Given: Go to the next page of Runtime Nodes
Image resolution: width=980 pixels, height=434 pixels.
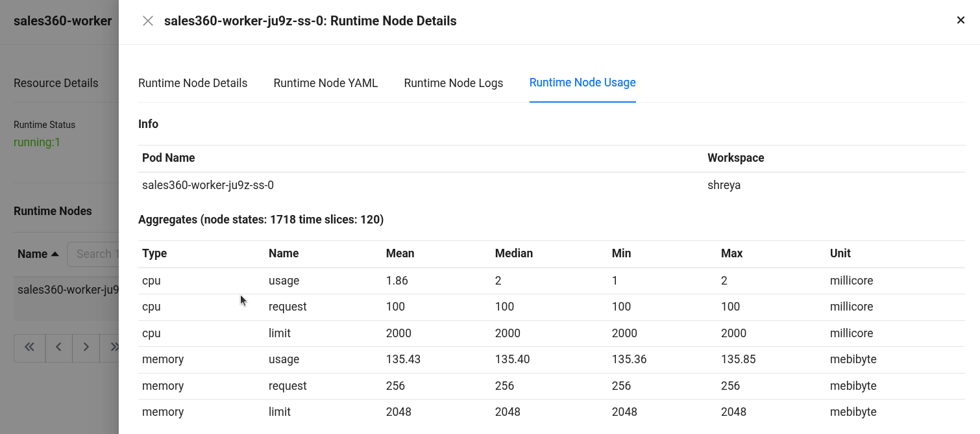Looking at the screenshot, I should pyautogui.click(x=86, y=347).
